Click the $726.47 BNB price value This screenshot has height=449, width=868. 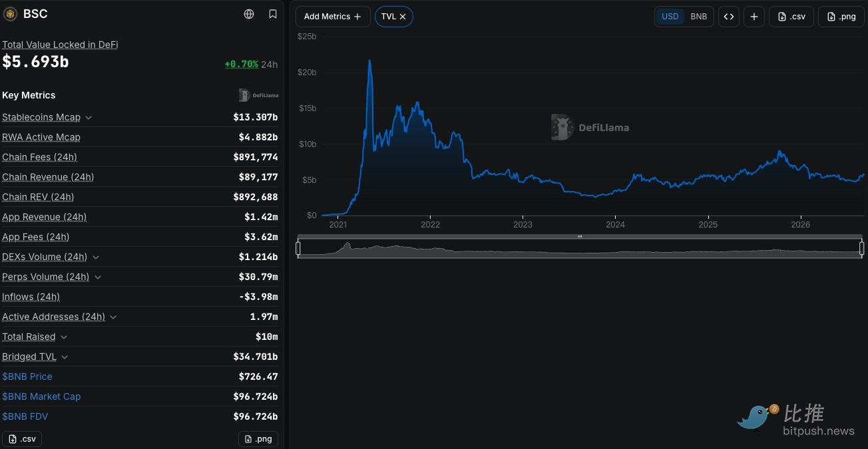click(258, 376)
